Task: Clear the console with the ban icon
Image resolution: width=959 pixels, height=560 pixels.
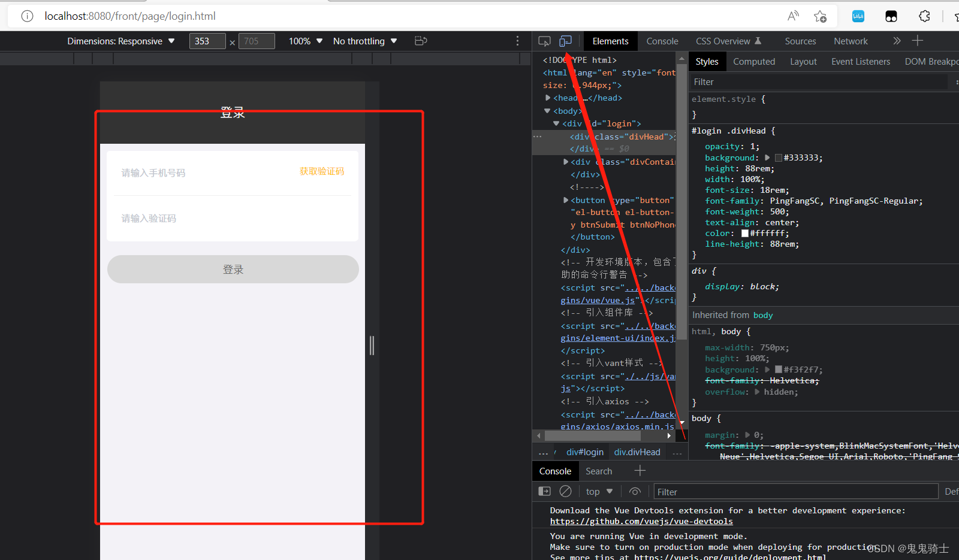Action: point(565,491)
